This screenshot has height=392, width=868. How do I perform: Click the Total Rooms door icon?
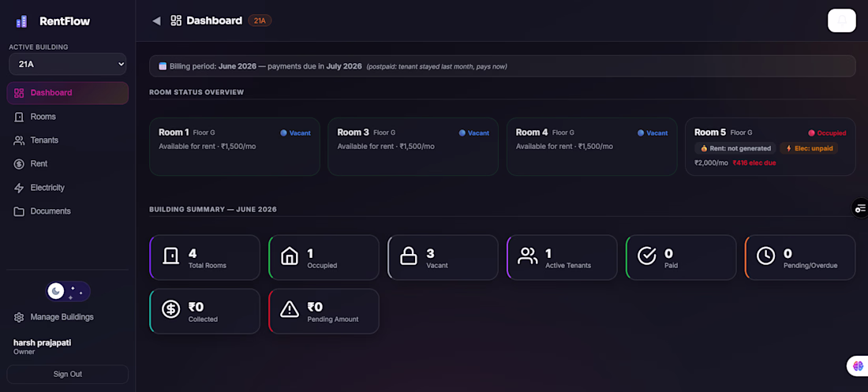(170, 256)
